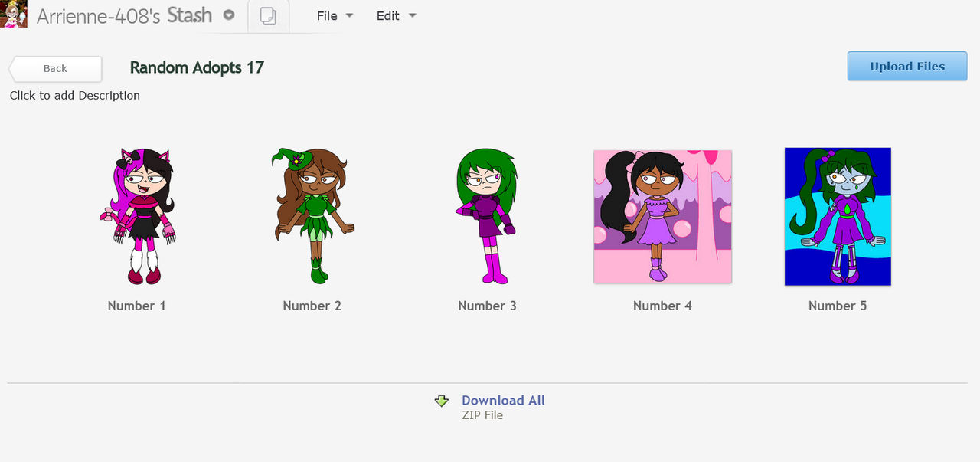Expand the File menu arrow
This screenshot has width=980, height=462.
coord(349,16)
